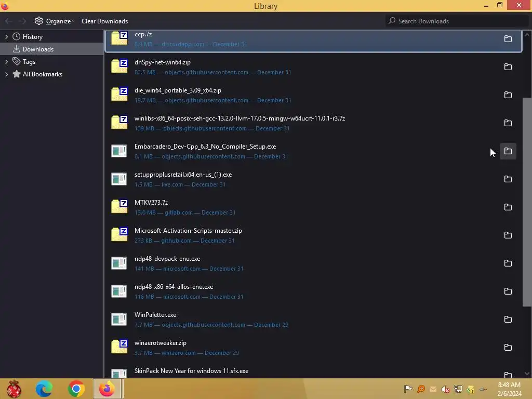Image resolution: width=532 pixels, height=399 pixels.
Task: Show winlibs-x86_64 7z download in folder
Action: [508, 123]
